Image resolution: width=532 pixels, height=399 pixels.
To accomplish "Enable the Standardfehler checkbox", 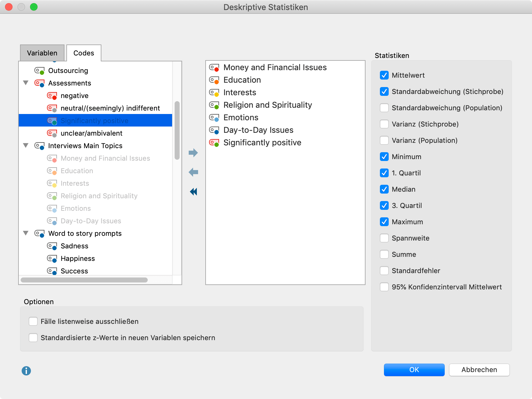I will click(384, 271).
